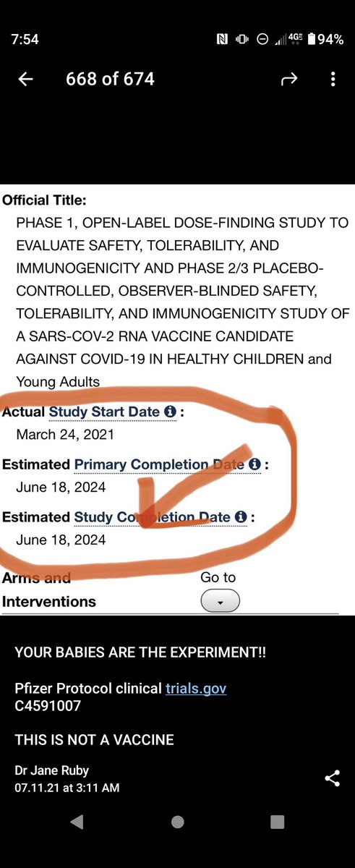Screen dimensions: 355x868
Task: Tap info icon next to Study Start Date
Action: 170,412
